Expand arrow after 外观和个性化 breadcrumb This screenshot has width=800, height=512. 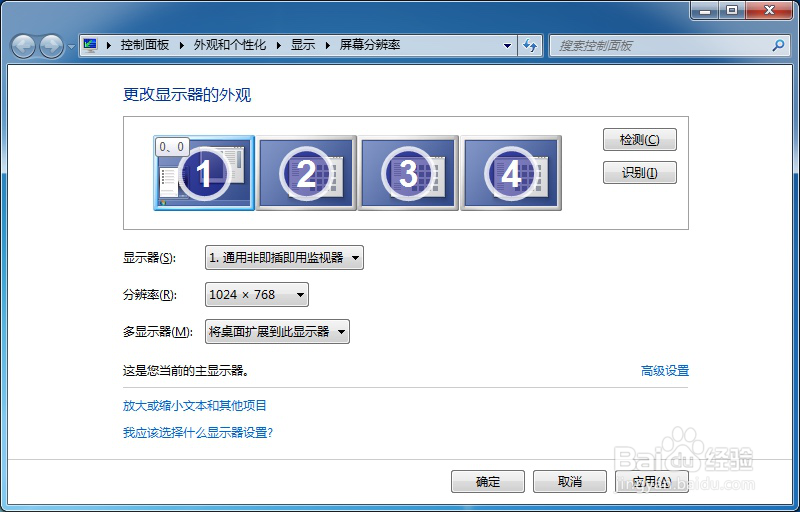(279, 45)
